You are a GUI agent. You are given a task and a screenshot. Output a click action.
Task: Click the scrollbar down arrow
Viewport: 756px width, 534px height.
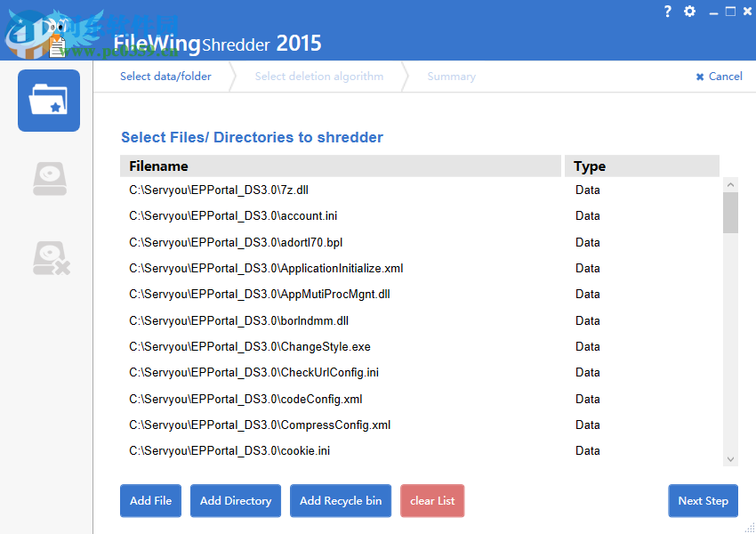pyautogui.click(x=731, y=457)
